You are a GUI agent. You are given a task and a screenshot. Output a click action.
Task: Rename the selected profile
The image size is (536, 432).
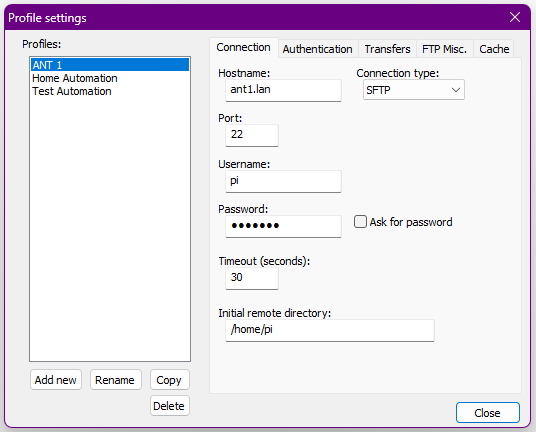pyautogui.click(x=116, y=380)
